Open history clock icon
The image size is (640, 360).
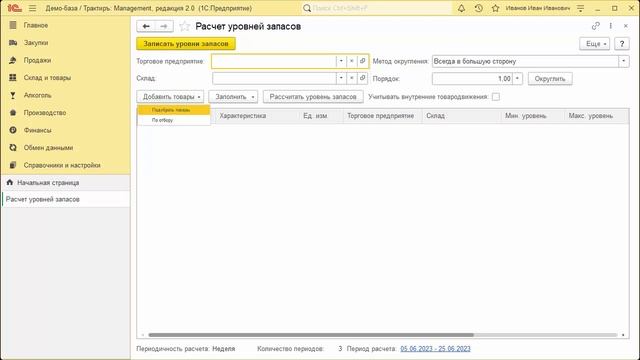pos(478,8)
